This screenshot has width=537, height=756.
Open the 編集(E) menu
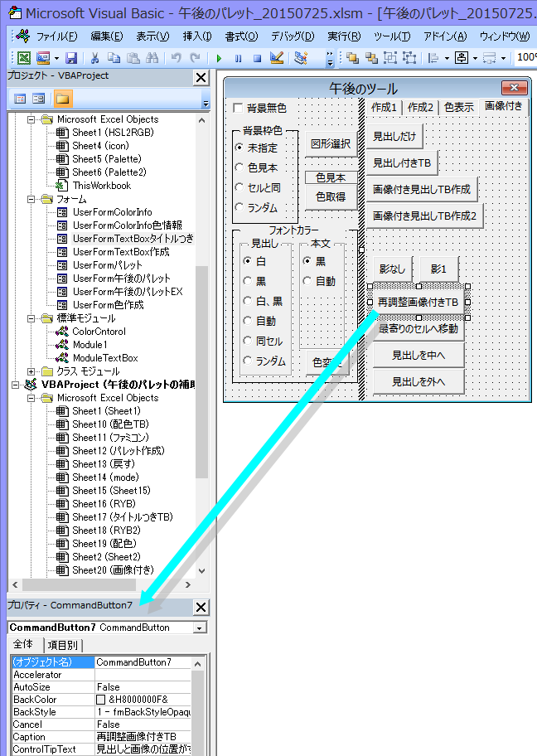pos(107,36)
